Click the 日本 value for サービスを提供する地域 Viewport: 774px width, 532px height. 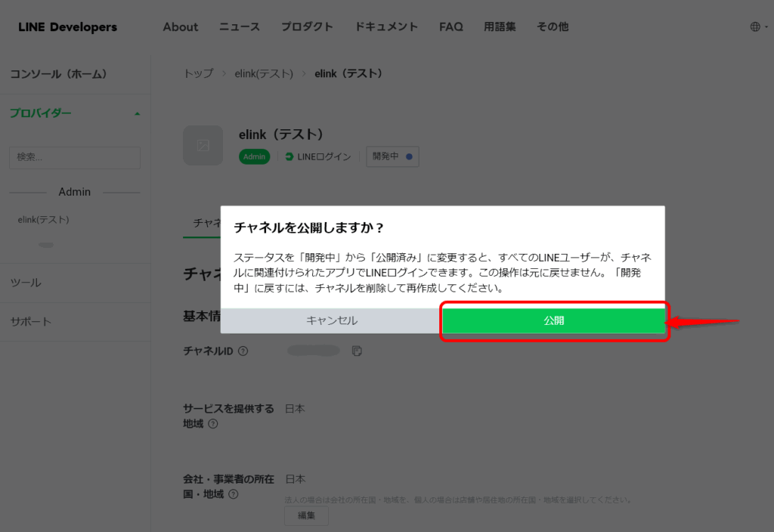295,409
